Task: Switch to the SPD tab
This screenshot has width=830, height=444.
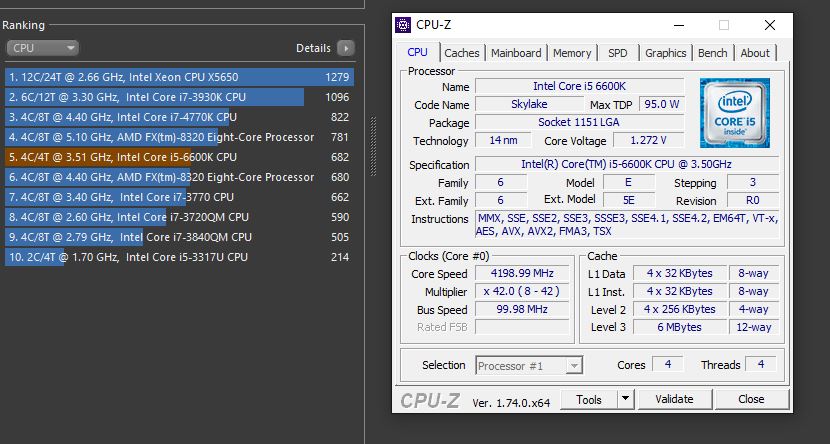Action: coord(617,53)
